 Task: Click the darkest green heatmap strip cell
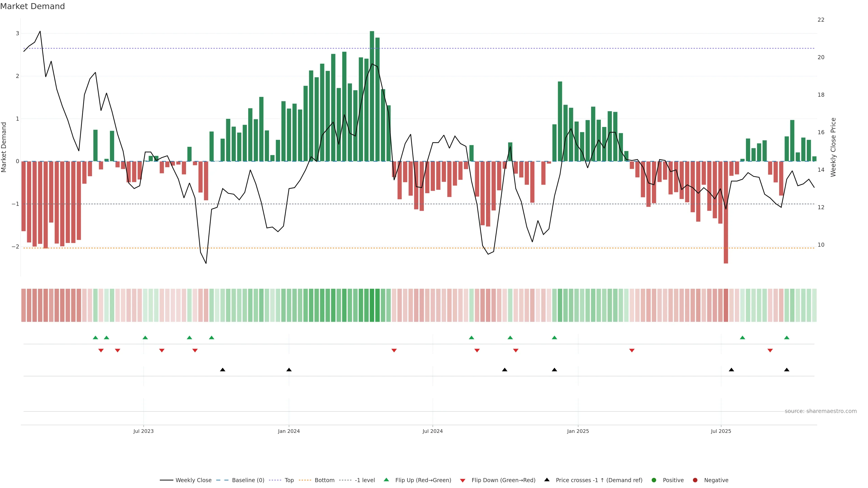point(372,305)
